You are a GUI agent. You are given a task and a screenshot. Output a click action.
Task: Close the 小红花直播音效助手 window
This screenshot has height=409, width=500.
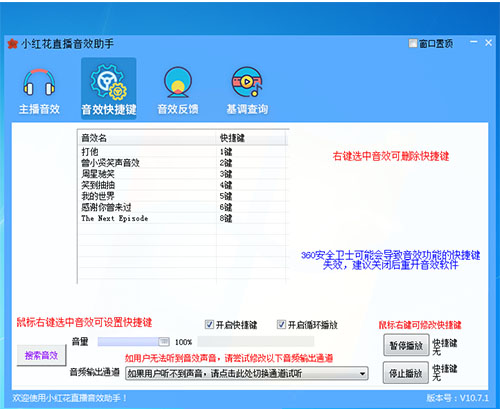coord(488,43)
